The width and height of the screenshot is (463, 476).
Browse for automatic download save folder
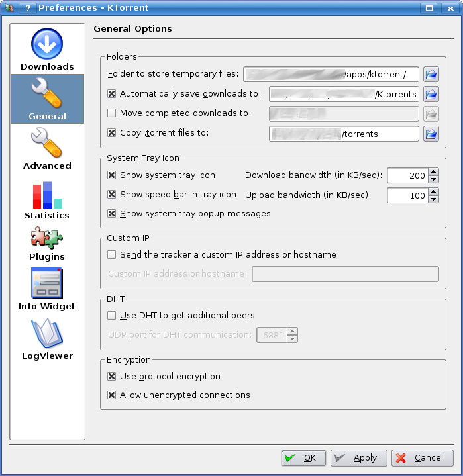(431, 94)
